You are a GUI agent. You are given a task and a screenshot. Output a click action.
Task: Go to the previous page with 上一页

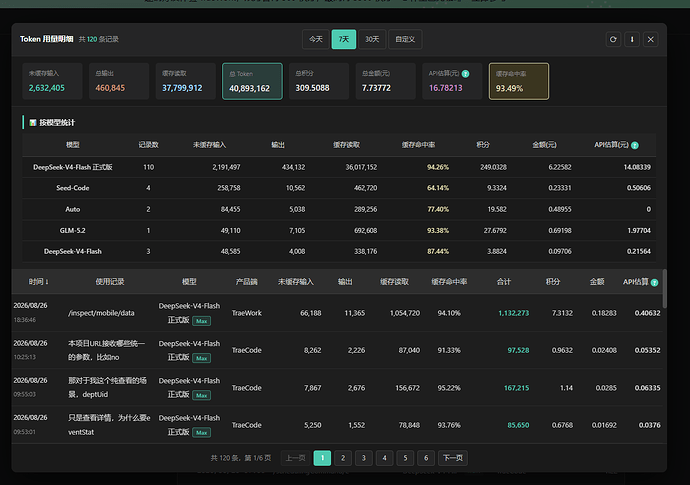(295, 458)
